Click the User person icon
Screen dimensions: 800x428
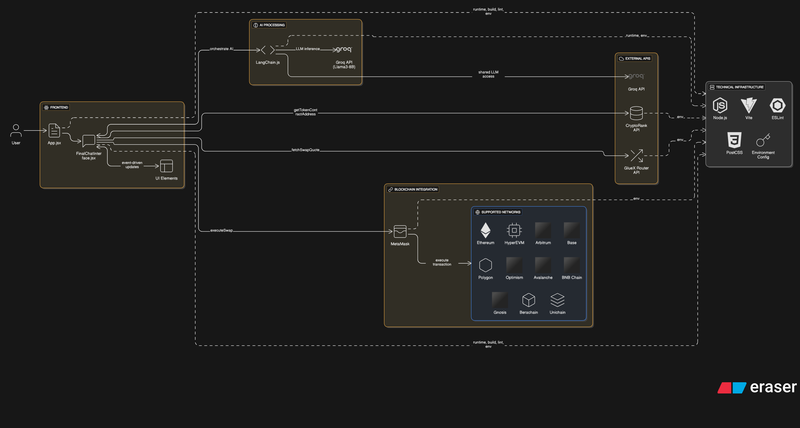16,131
